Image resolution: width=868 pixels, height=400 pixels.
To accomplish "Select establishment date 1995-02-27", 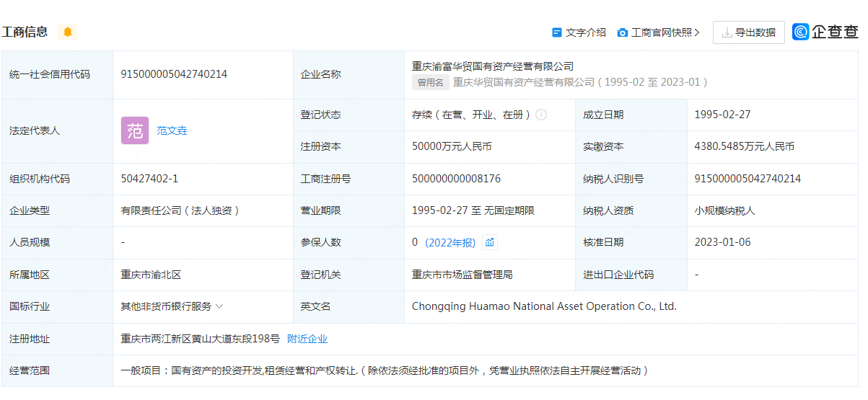I will (x=722, y=115).
